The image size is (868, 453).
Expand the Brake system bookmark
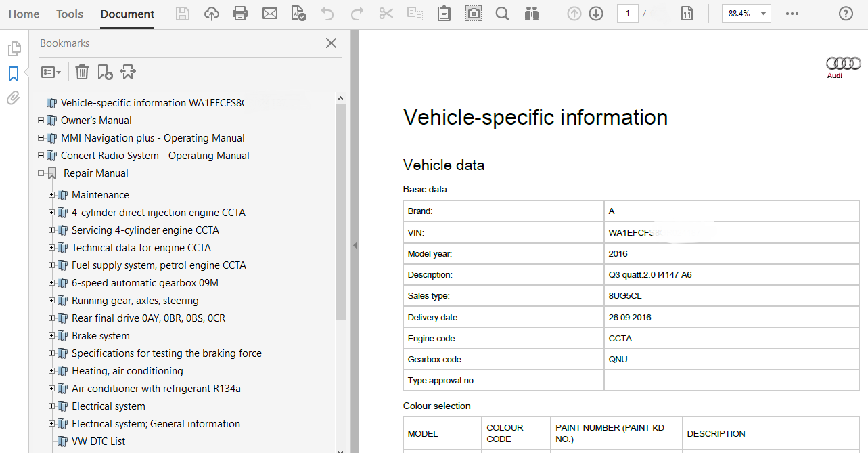52,336
